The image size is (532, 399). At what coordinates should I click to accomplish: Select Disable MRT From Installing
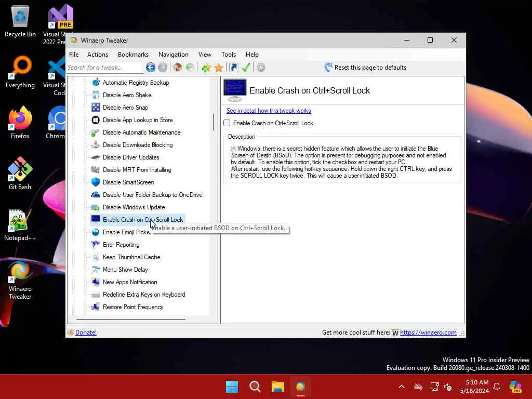(137, 170)
